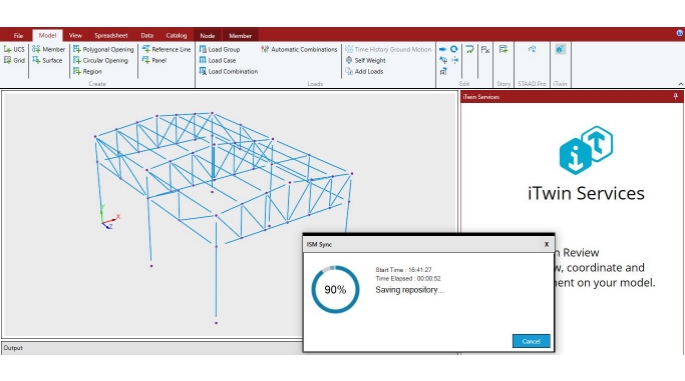The image size is (685, 381).
Task: Click the 90% circular progress indicator
Action: [335, 289]
